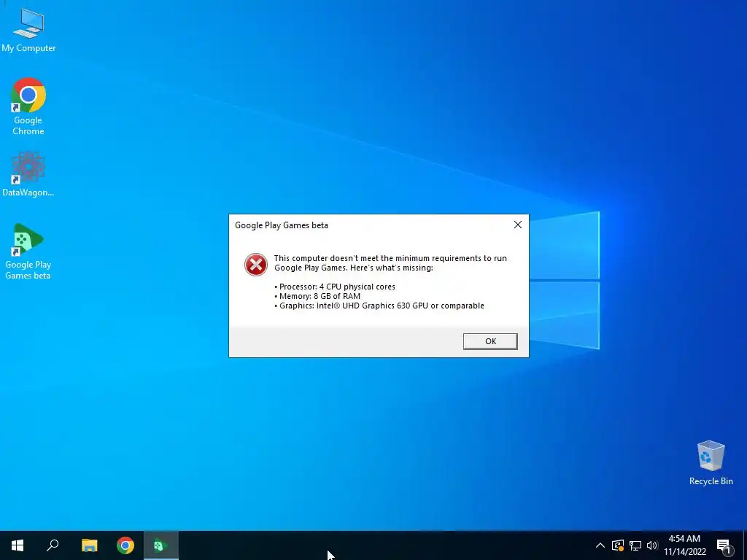Launch Chrome from the taskbar
The width and height of the screenshot is (747, 560).
(x=125, y=545)
